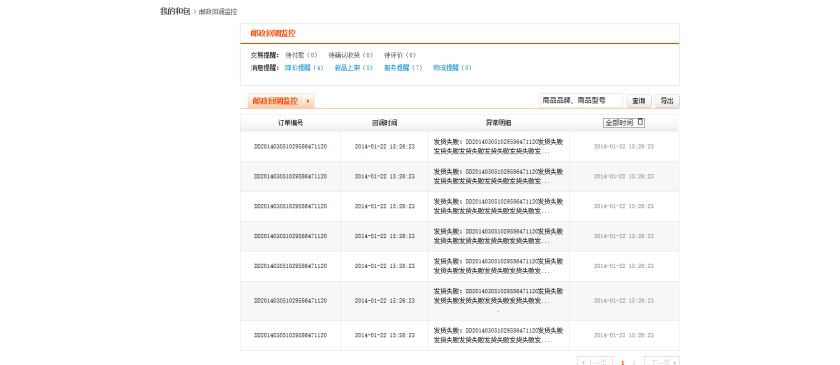Open 物流提醒 (6) messages
The width and height of the screenshot is (840, 365).
[x=452, y=68]
